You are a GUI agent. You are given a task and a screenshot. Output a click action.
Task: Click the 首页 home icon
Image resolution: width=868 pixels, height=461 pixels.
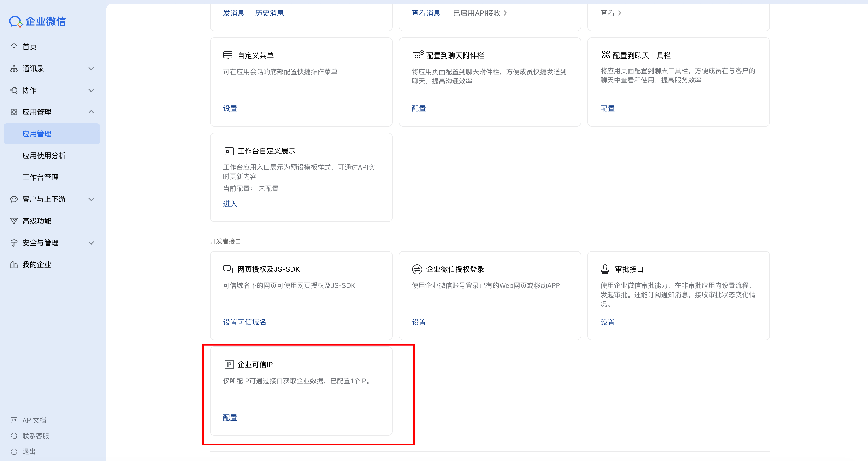tap(14, 47)
